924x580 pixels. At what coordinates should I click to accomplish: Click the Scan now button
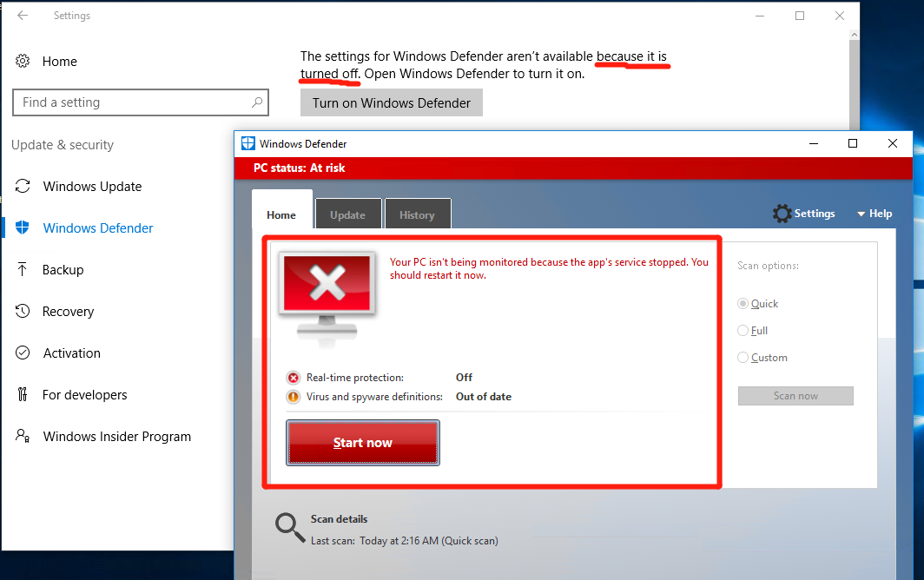(x=795, y=396)
